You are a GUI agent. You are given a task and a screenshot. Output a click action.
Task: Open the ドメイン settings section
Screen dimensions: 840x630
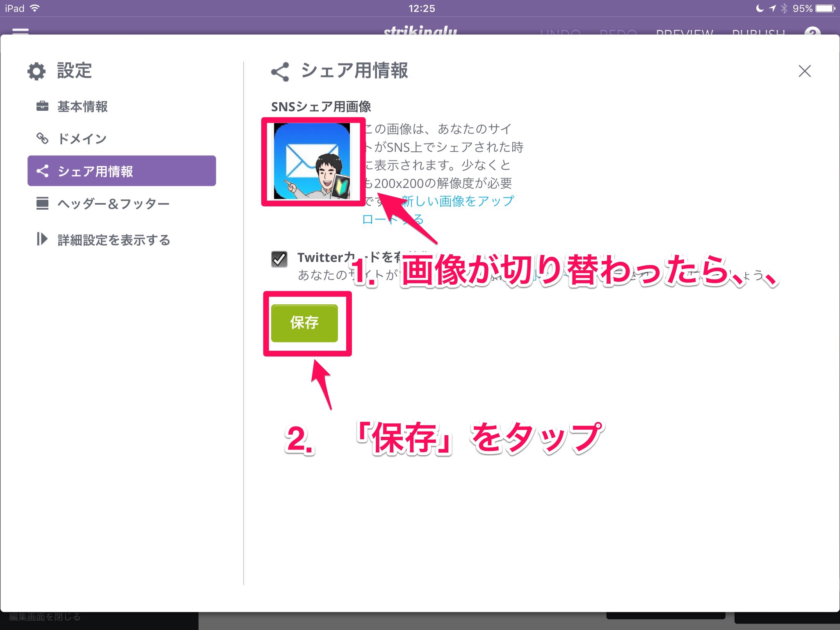[82, 139]
